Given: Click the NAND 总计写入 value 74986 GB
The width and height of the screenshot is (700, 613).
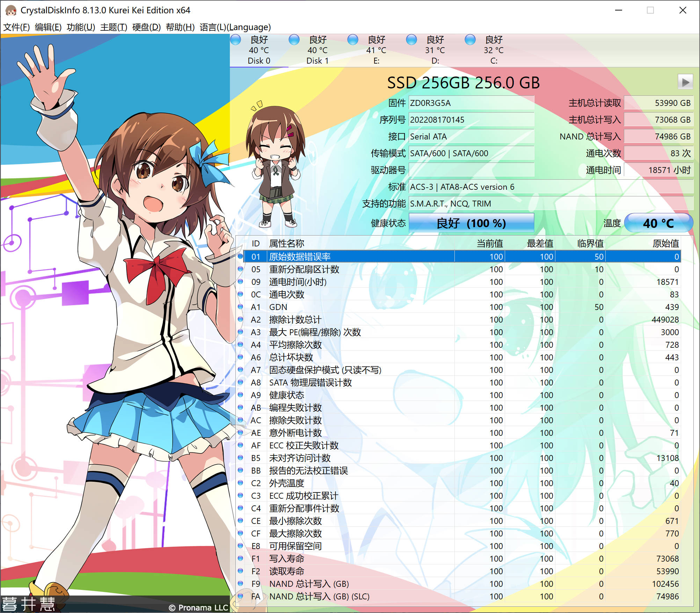Looking at the screenshot, I should click(658, 136).
